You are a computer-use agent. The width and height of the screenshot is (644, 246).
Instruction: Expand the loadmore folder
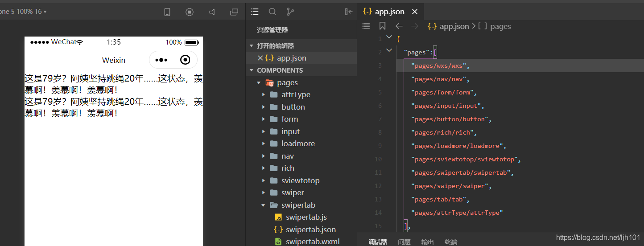(264, 143)
